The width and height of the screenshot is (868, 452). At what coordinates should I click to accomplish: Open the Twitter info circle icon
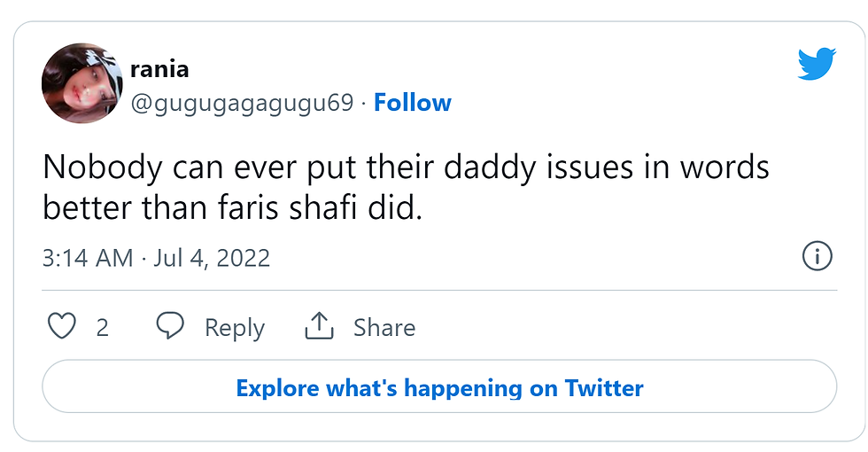(817, 256)
